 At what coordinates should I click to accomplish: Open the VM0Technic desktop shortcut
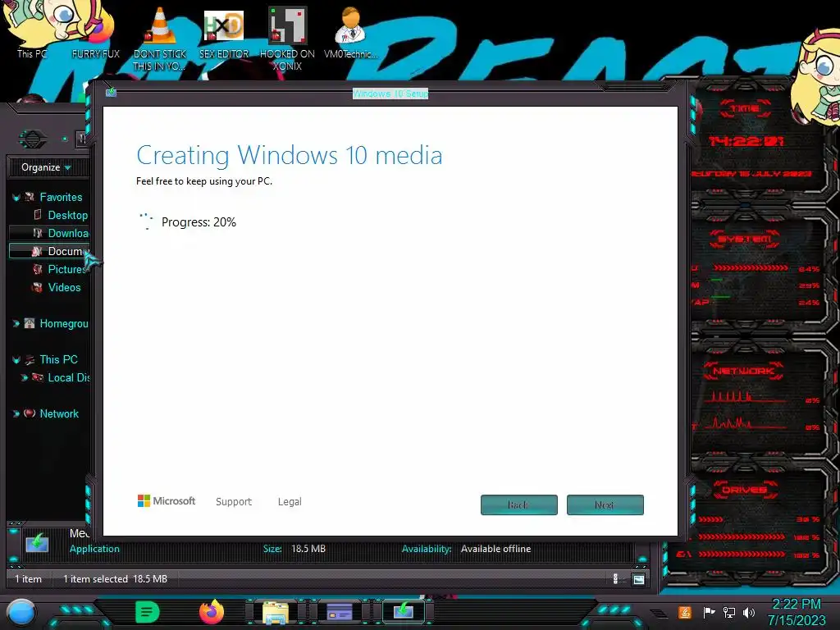tap(351, 32)
